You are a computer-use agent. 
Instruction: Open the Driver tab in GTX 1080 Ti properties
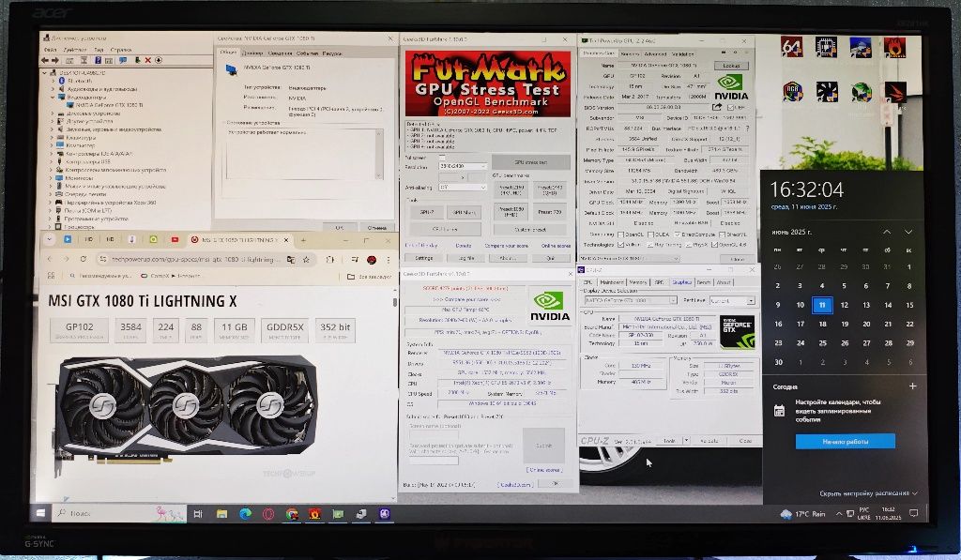[x=252, y=53]
